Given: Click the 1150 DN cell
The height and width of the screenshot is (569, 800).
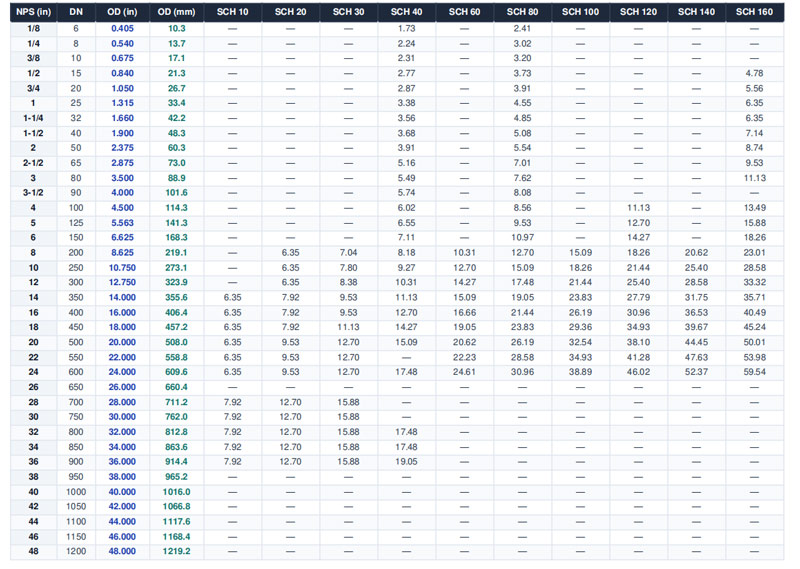Looking at the screenshot, I should (x=76, y=537).
